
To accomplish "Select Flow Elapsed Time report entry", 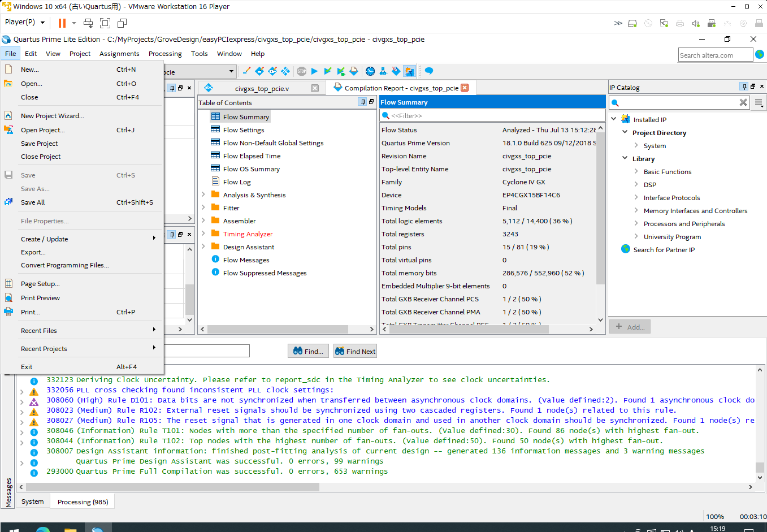I will tap(252, 155).
